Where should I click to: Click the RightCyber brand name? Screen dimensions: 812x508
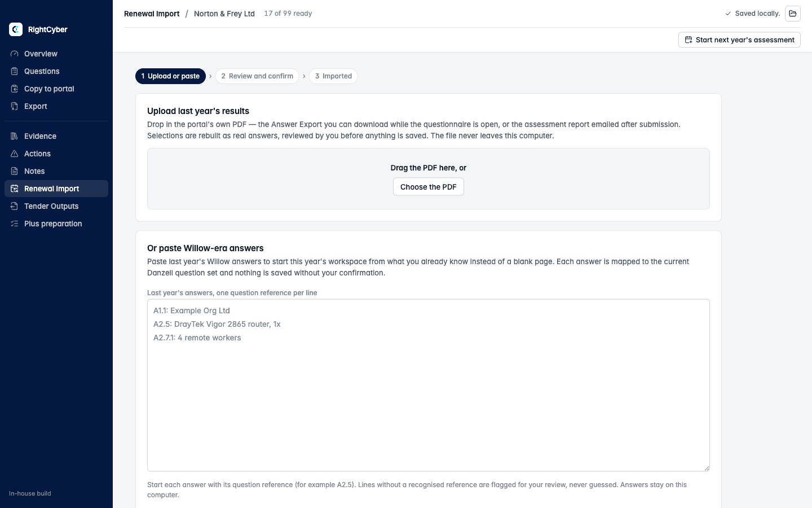click(x=48, y=29)
